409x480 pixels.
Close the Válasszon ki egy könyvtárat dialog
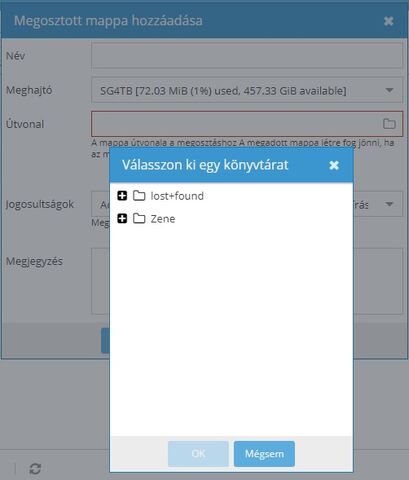pyautogui.click(x=334, y=165)
